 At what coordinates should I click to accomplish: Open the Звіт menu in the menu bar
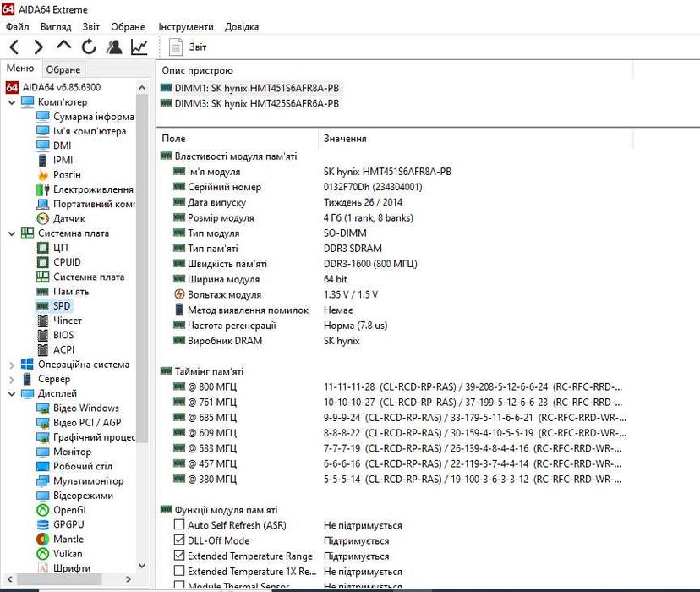tap(90, 27)
